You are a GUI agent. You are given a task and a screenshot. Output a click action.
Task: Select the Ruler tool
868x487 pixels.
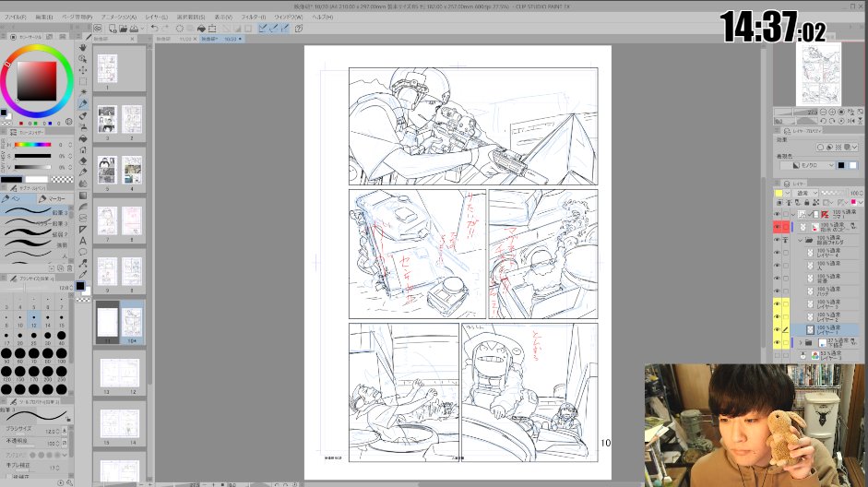[83, 229]
